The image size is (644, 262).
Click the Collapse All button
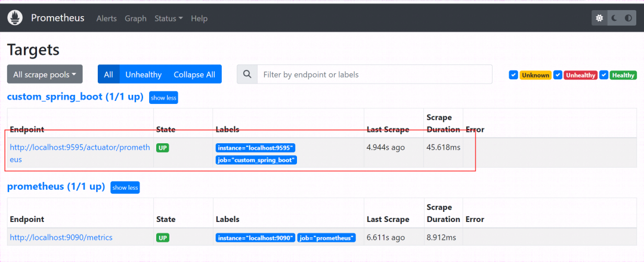194,75
